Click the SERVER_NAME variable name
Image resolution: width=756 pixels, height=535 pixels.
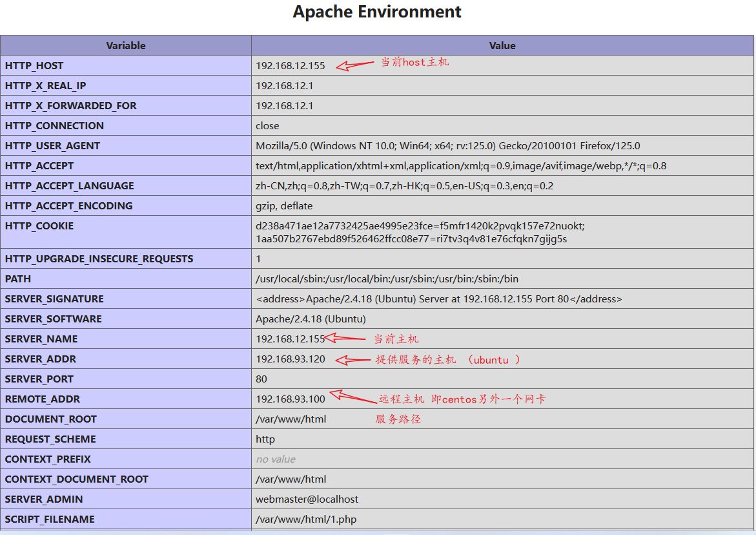41,339
